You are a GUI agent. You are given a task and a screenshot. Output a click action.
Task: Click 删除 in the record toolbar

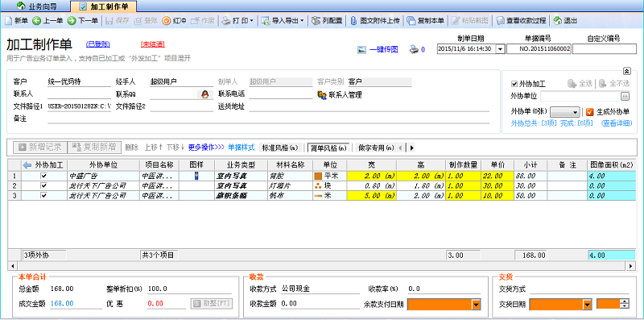point(131,148)
